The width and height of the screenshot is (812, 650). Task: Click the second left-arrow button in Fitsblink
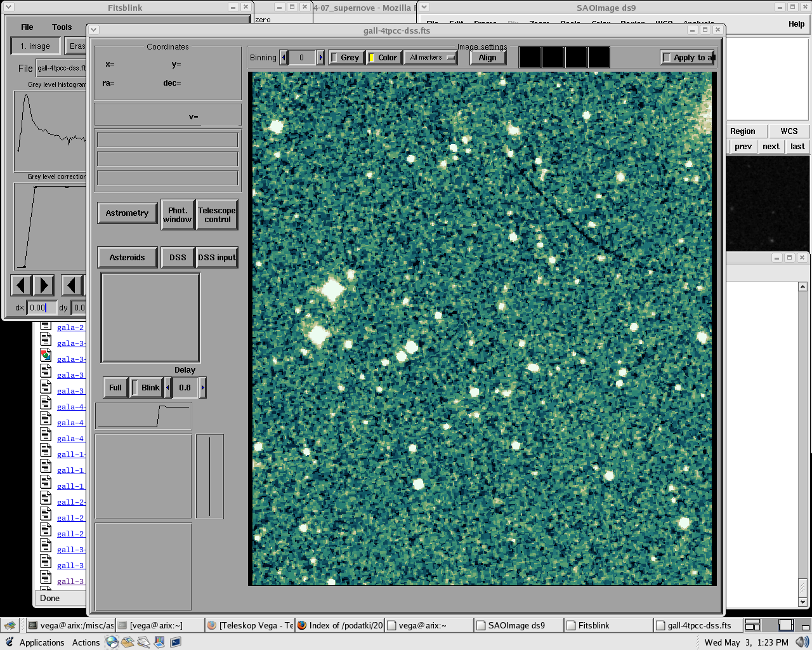(72, 286)
